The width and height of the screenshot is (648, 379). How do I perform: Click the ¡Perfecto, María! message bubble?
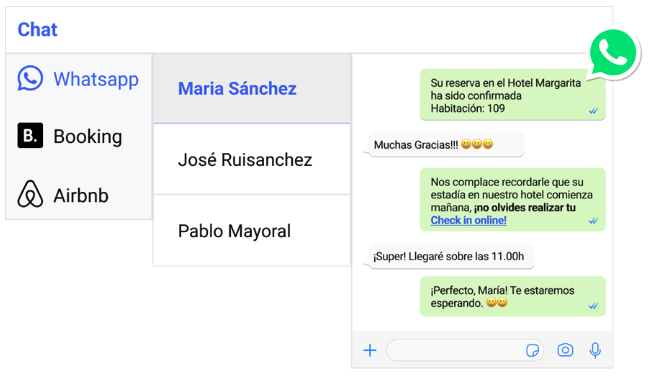click(x=512, y=296)
